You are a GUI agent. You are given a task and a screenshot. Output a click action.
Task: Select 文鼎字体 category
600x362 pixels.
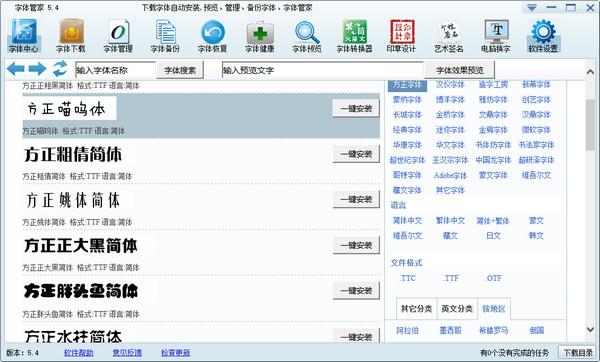(493, 114)
